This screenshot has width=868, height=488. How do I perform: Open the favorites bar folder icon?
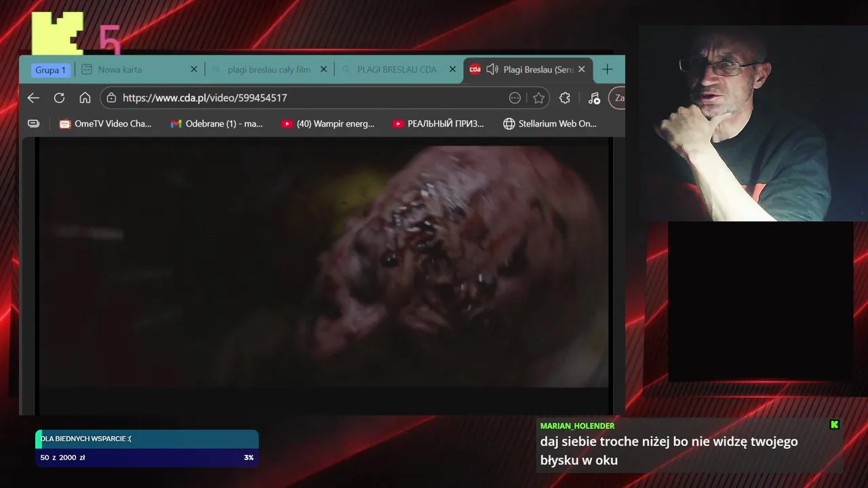33,123
